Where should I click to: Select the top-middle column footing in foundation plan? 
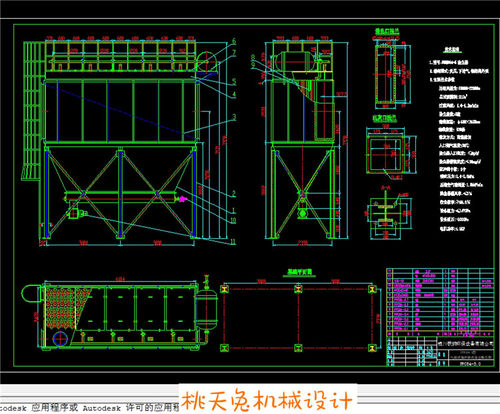[298, 289]
